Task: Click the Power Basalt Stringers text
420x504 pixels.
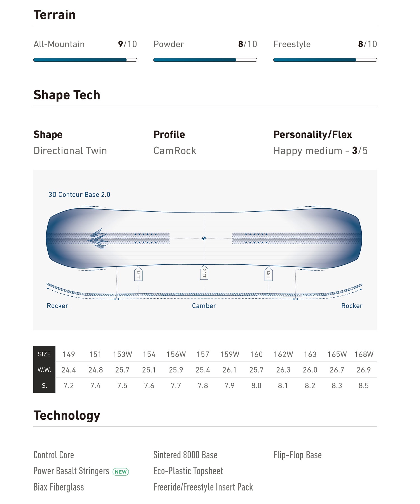Action: click(71, 471)
